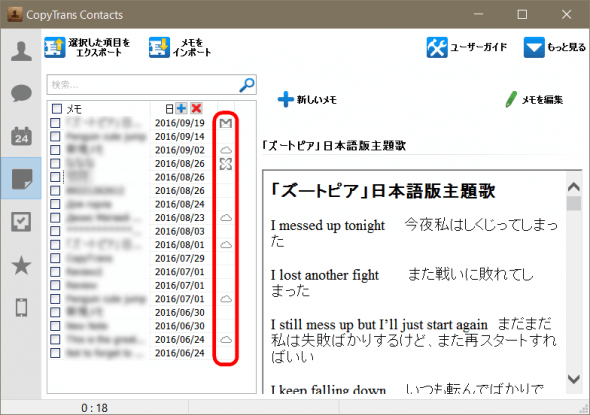Open the device phone icon in the sidebar
Image resolution: width=590 pixels, height=415 pixels.
21,307
